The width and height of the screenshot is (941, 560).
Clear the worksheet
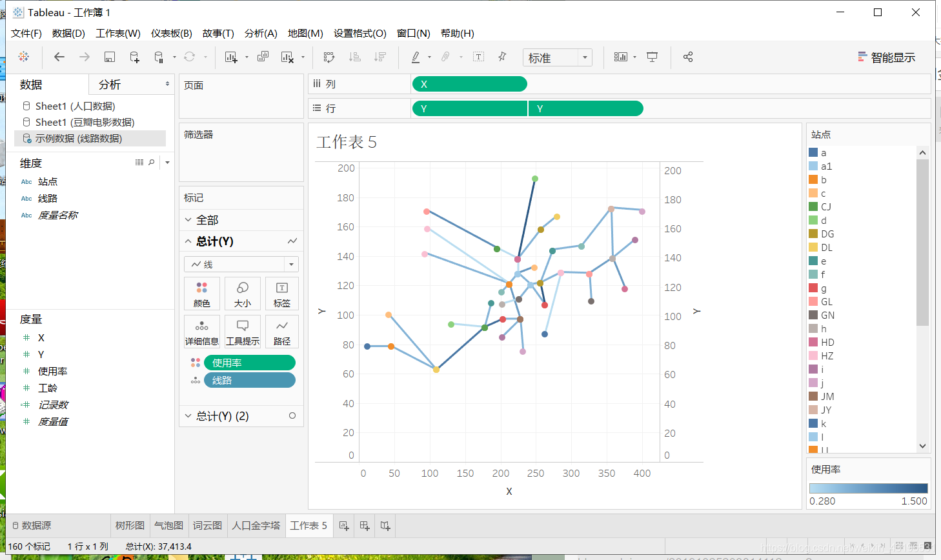[288, 57]
